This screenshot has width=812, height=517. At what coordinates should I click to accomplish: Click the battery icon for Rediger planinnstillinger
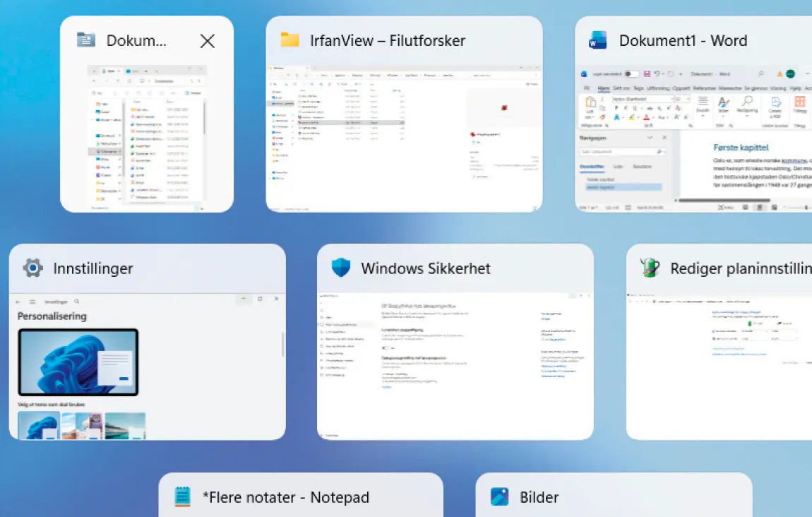click(650, 268)
